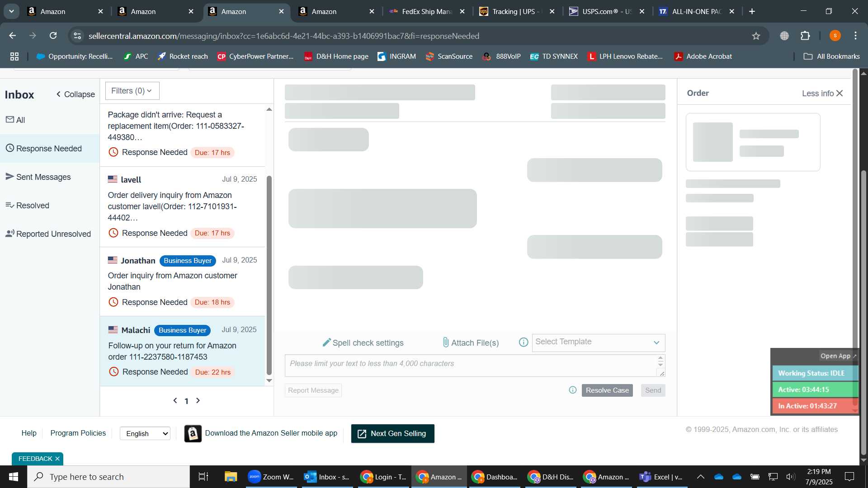This screenshot has height=488, width=868.
Task: Open ScanSource bookmark
Action: (449, 56)
